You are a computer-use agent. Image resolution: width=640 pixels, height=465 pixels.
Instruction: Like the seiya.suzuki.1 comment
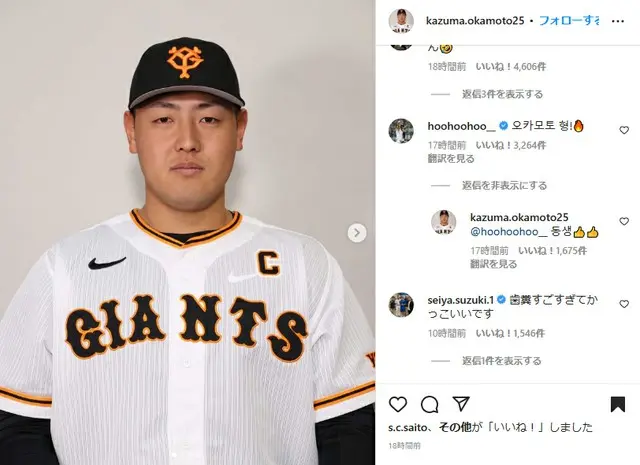click(x=624, y=304)
